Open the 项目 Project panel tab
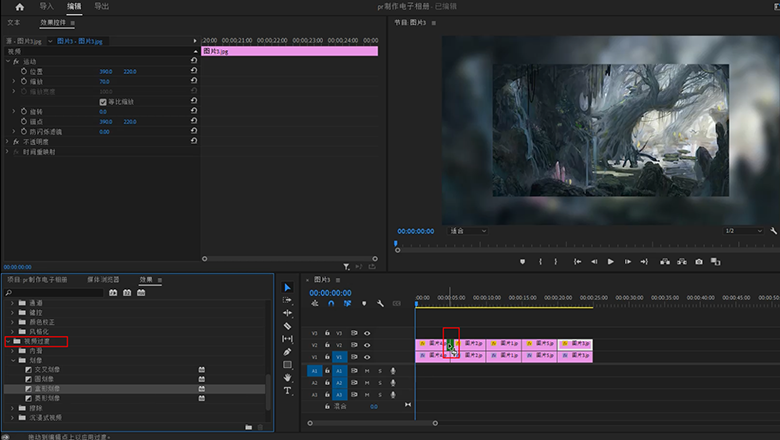 coord(37,280)
